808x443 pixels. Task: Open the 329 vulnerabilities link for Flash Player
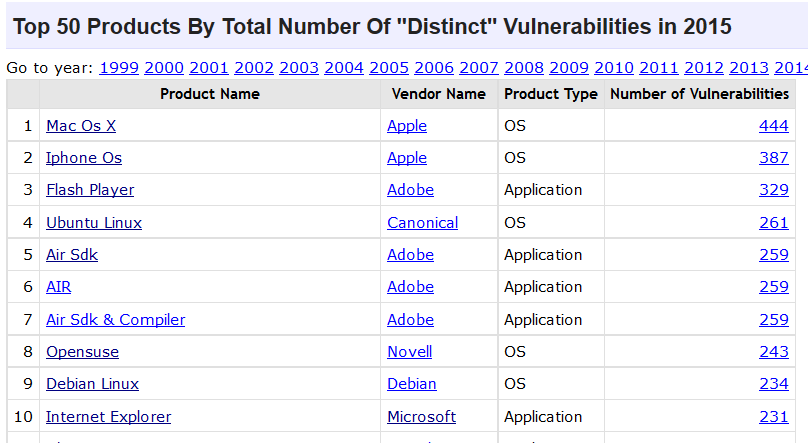tap(773, 190)
